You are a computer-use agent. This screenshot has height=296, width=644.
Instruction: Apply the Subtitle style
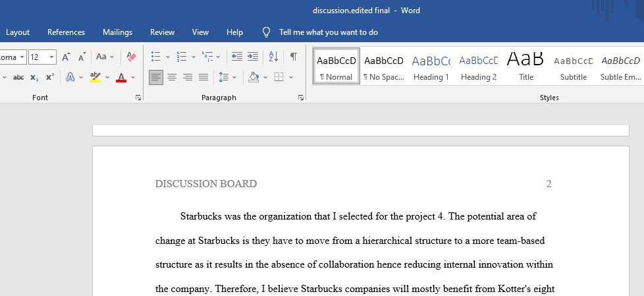pos(574,66)
